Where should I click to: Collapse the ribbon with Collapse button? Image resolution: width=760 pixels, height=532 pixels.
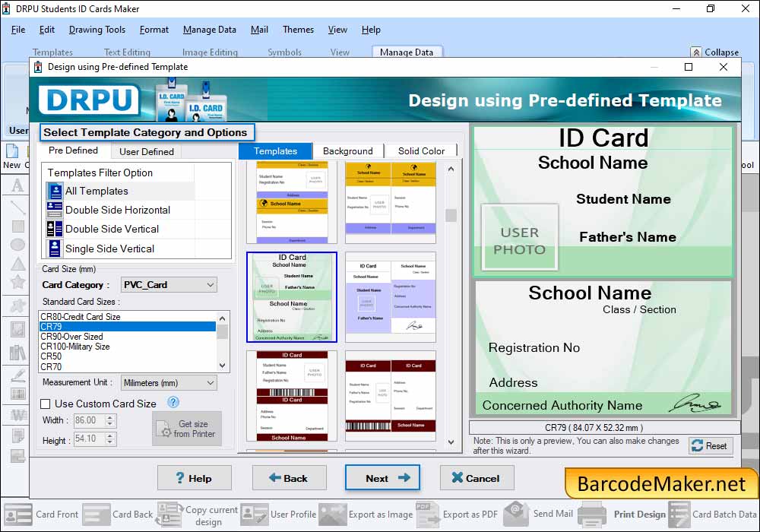click(715, 52)
